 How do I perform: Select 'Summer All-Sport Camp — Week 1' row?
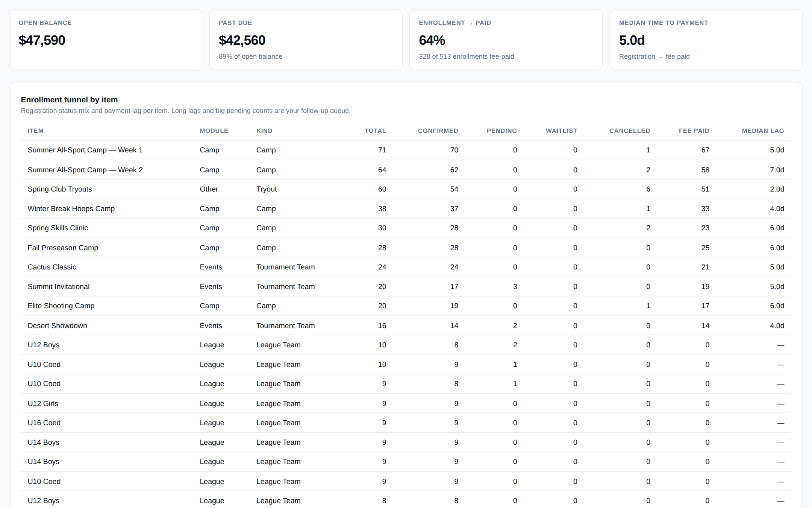406,150
